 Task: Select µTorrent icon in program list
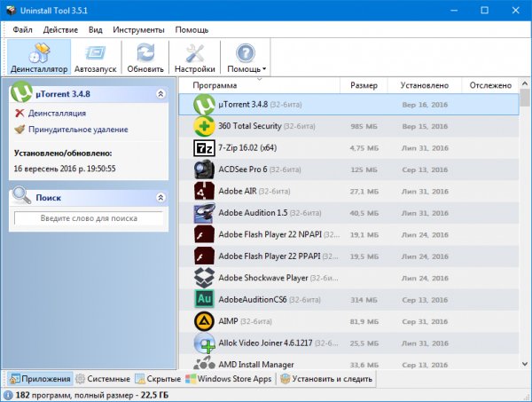[x=204, y=105]
